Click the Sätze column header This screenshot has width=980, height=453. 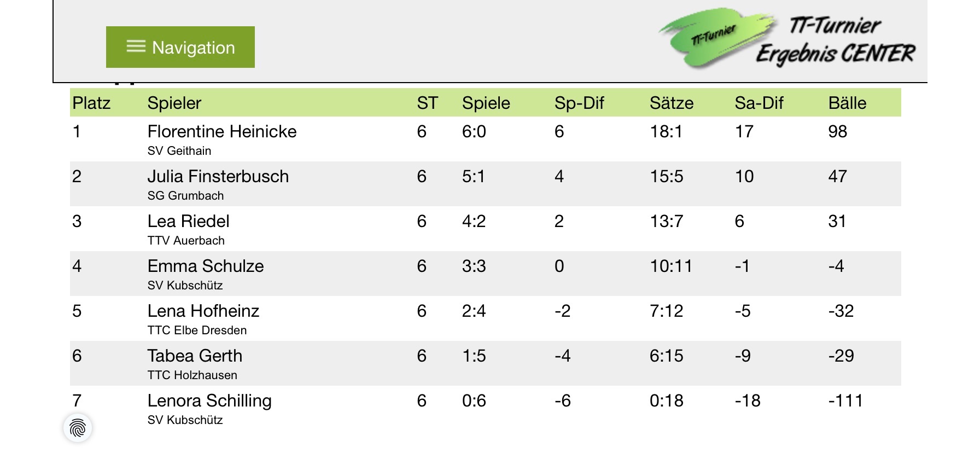point(672,103)
